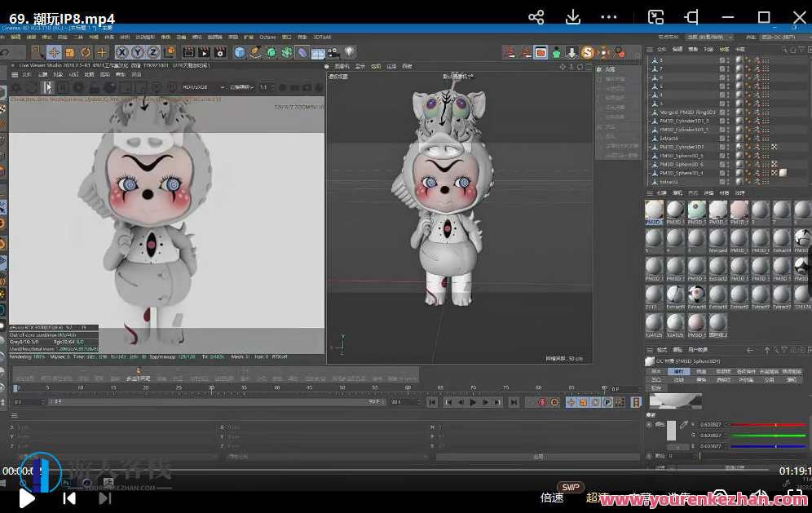
Task: Open the HDR/sRGB dropdown in Live Viewer
Action: tap(196, 86)
